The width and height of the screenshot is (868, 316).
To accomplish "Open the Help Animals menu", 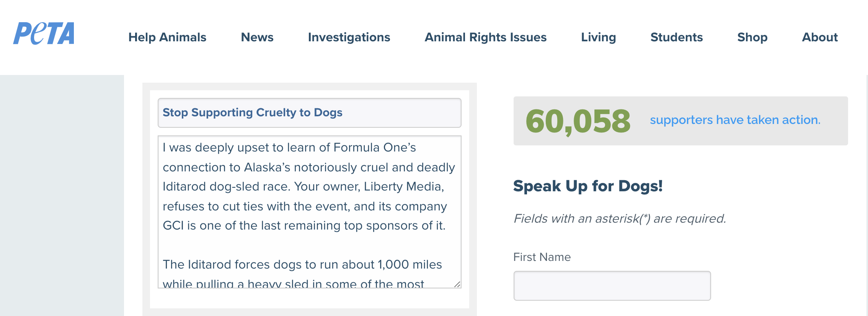I will click(x=167, y=37).
